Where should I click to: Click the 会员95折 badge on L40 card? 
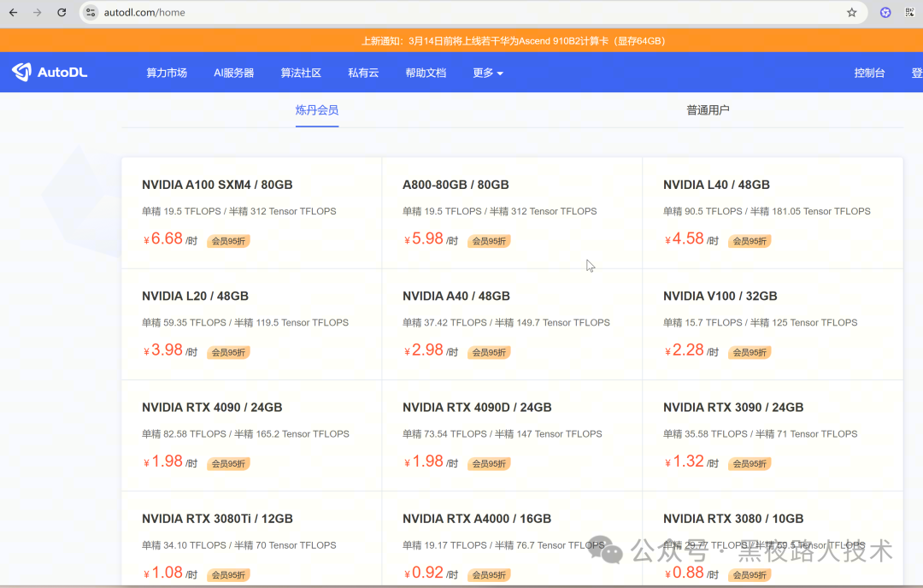coord(750,241)
